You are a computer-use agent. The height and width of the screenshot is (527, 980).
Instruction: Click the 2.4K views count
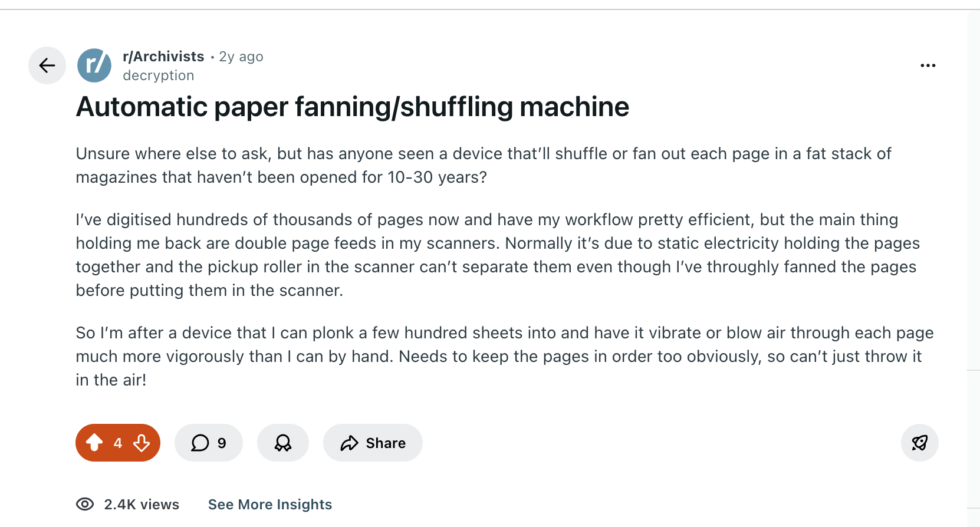[142, 505]
